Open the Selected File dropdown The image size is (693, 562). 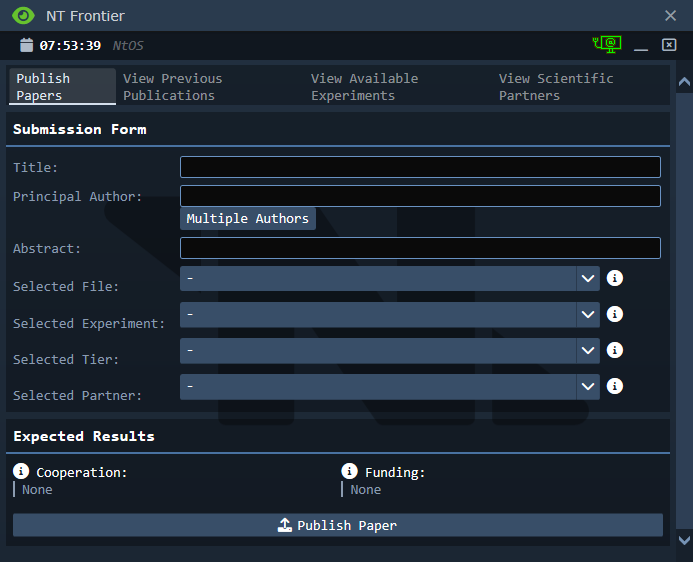tap(389, 278)
